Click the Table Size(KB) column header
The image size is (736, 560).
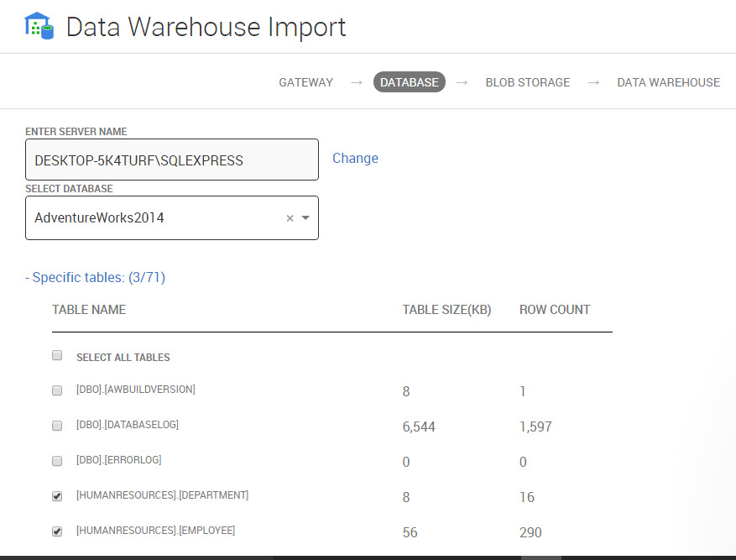coord(446,310)
